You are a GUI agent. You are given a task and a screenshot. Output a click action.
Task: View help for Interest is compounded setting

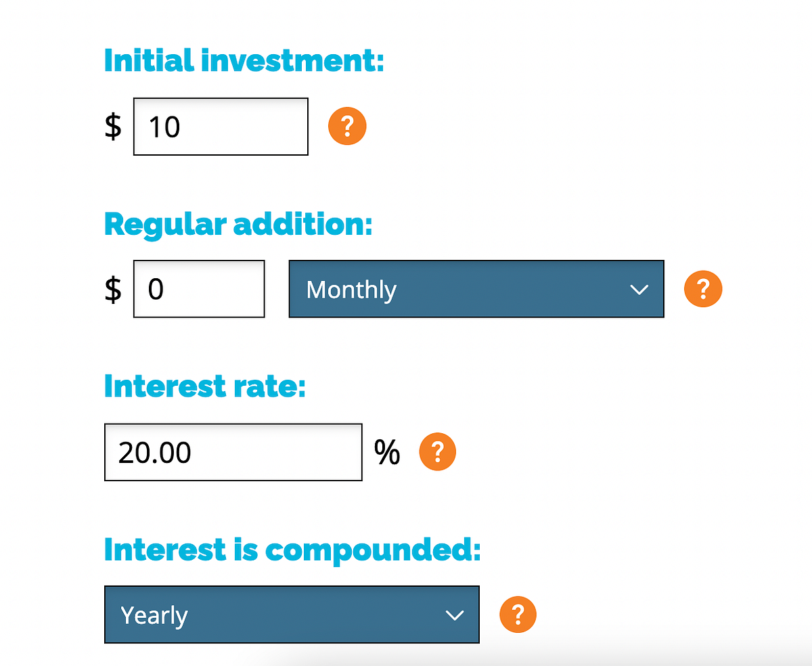point(518,615)
